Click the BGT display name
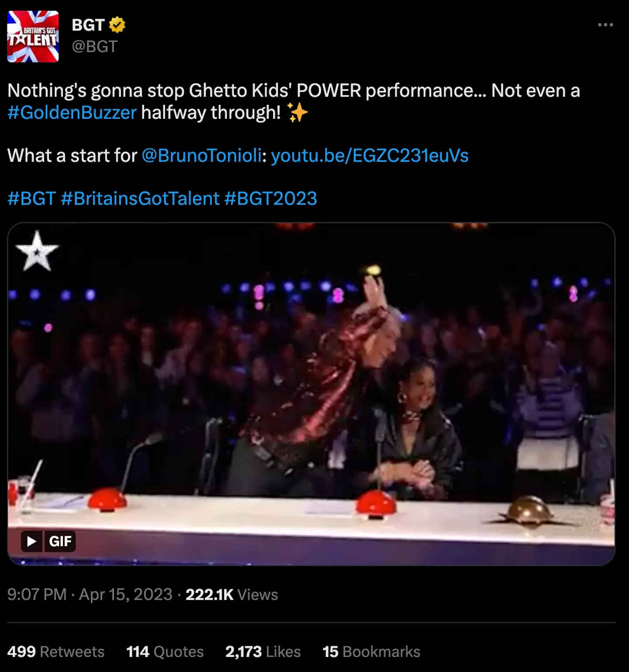Viewport: 629px width, 672px height. pos(88,25)
